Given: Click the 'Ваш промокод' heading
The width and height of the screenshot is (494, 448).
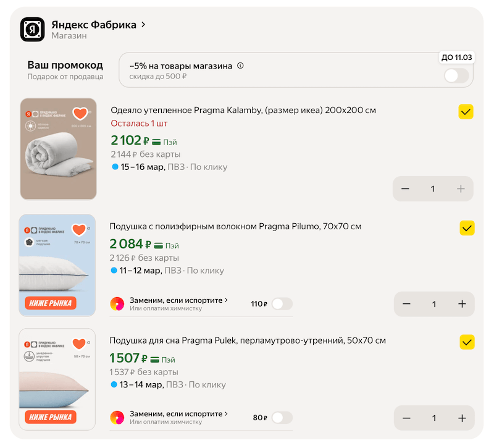Looking at the screenshot, I should (x=65, y=65).
